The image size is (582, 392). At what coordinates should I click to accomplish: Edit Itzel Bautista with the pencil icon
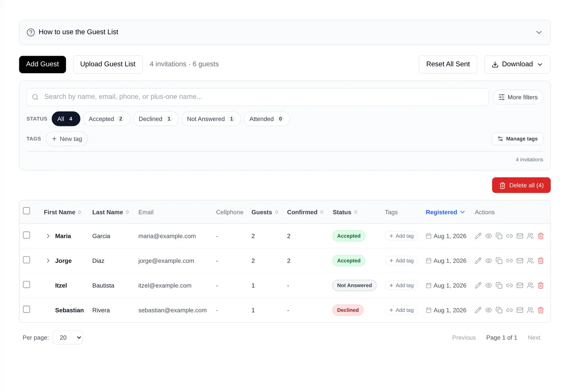click(478, 285)
